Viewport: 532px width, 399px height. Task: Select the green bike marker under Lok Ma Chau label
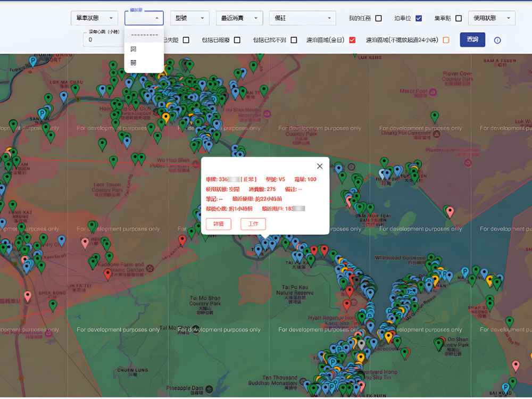click(x=75, y=89)
